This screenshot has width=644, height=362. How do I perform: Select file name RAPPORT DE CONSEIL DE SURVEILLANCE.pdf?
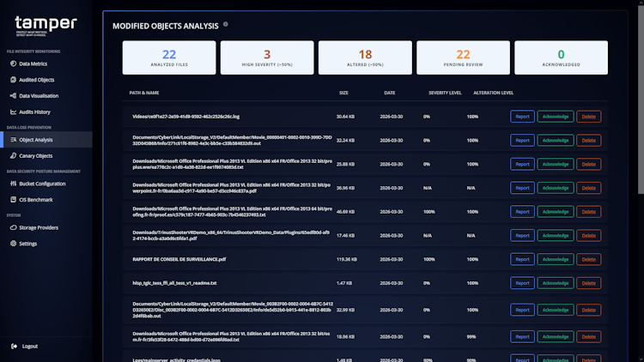coord(179,259)
